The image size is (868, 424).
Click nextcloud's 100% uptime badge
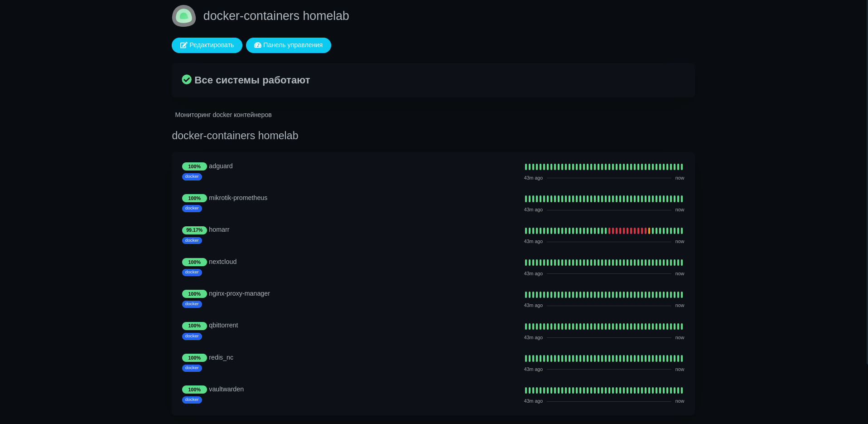194,262
